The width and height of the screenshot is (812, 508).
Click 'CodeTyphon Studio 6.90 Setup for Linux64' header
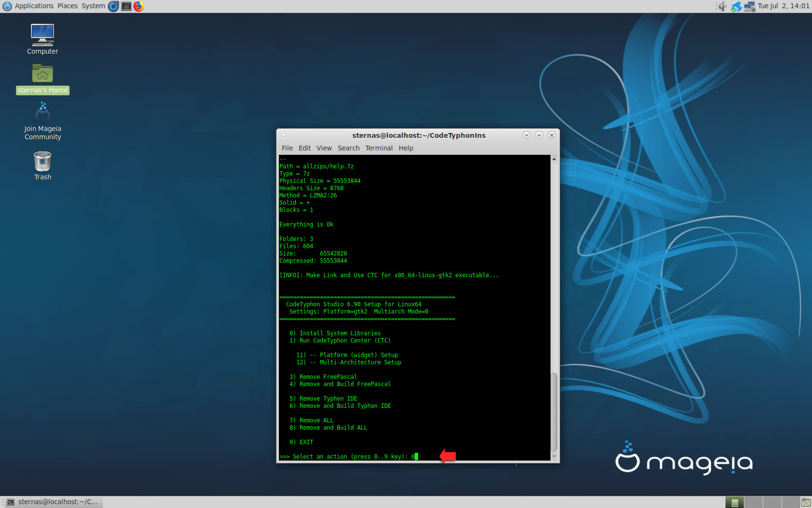coord(354,304)
